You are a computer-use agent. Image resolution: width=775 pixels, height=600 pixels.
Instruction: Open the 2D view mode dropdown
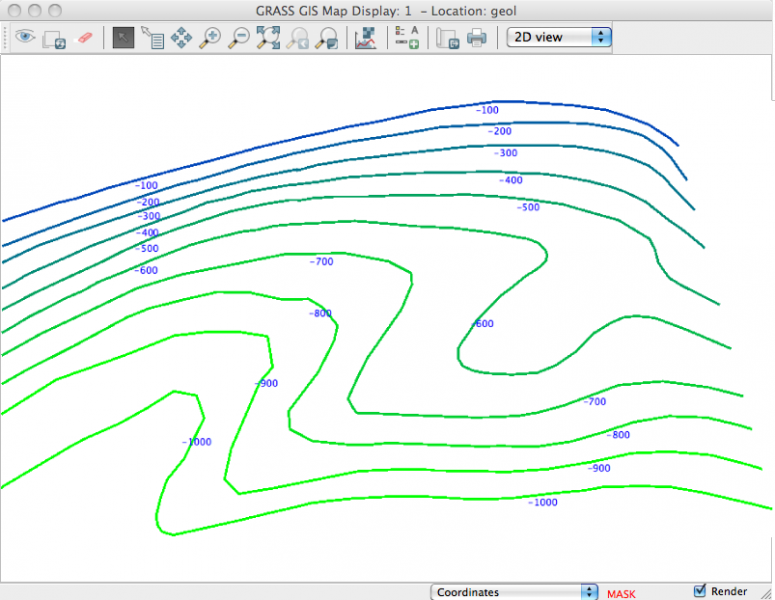tap(559, 37)
